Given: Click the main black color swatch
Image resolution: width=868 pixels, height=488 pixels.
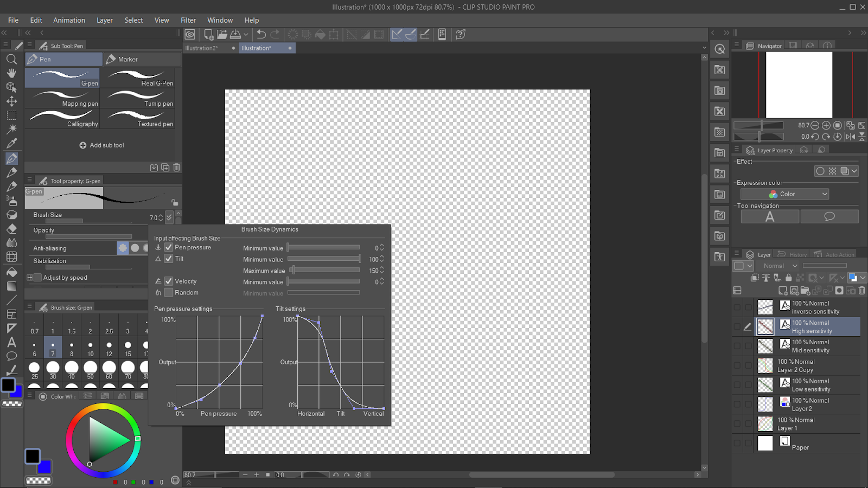Looking at the screenshot, I should [x=8, y=385].
